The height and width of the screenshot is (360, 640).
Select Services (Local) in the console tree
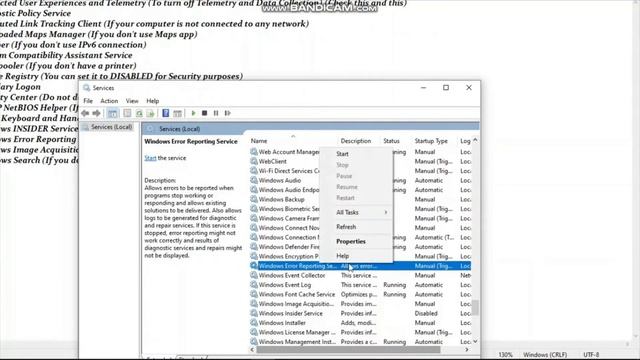coord(111,127)
